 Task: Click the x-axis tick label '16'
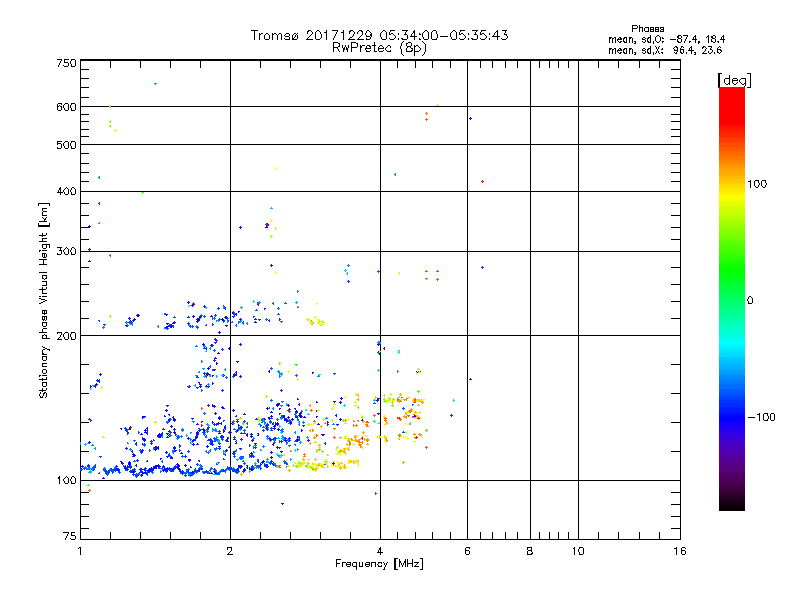[x=680, y=551]
